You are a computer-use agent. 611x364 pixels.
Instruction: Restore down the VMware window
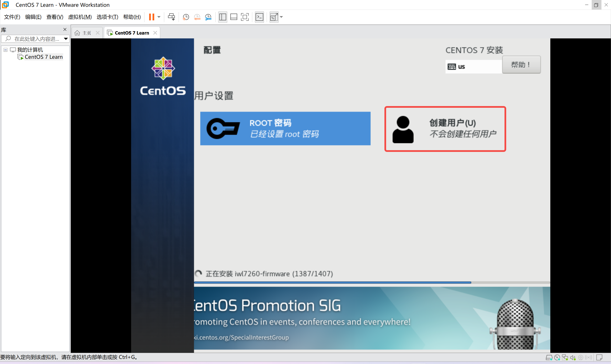596,5
